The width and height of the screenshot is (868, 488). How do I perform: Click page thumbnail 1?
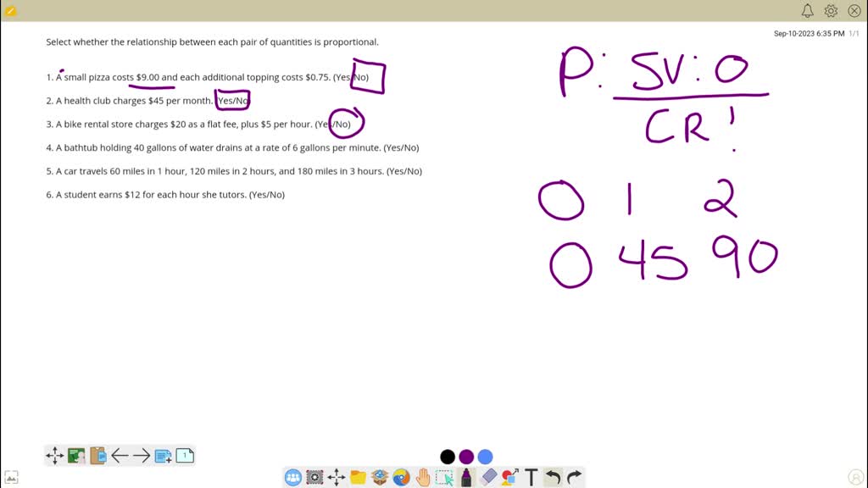click(x=184, y=455)
